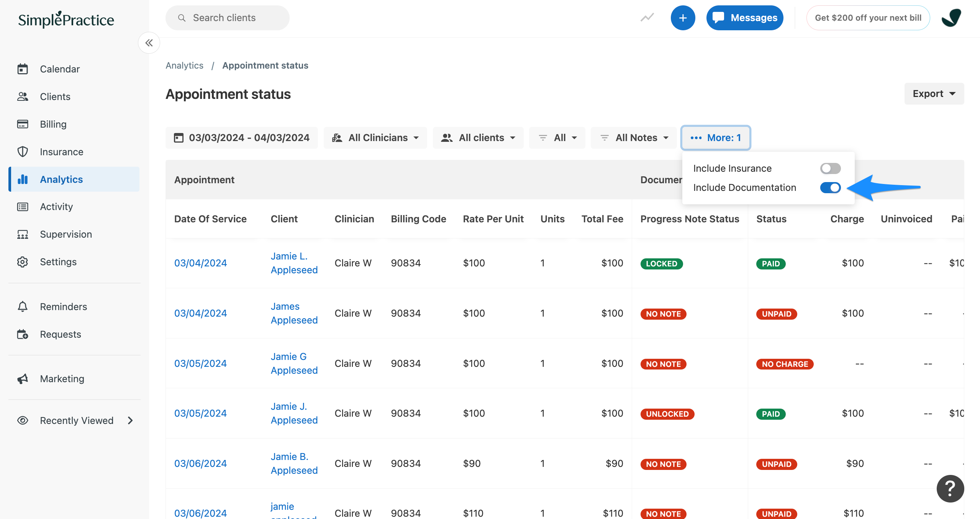Click the Messages chat bubble icon

(x=718, y=18)
